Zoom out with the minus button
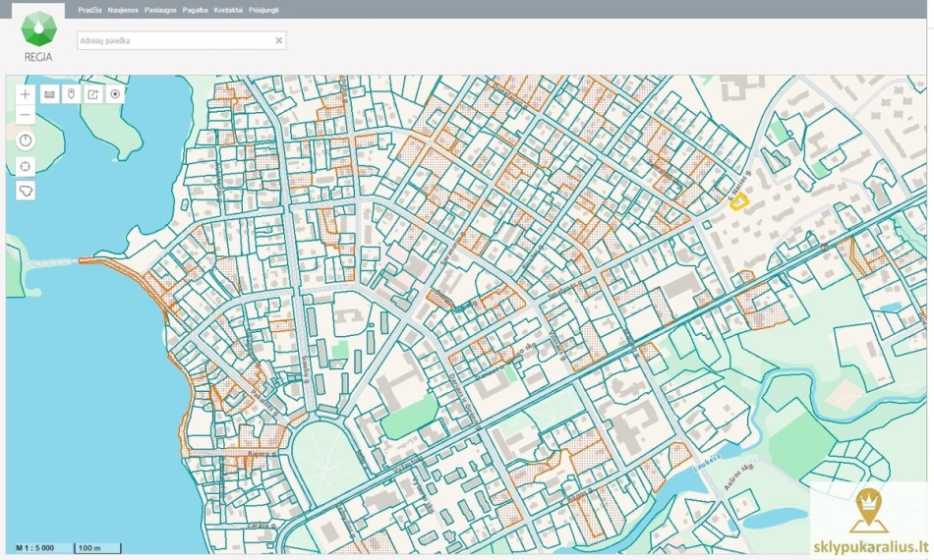The image size is (934, 560). coord(25,114)
